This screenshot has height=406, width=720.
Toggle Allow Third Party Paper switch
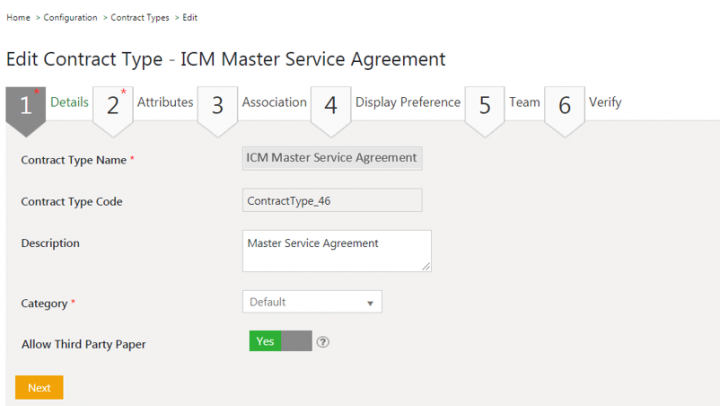[281, 342]
